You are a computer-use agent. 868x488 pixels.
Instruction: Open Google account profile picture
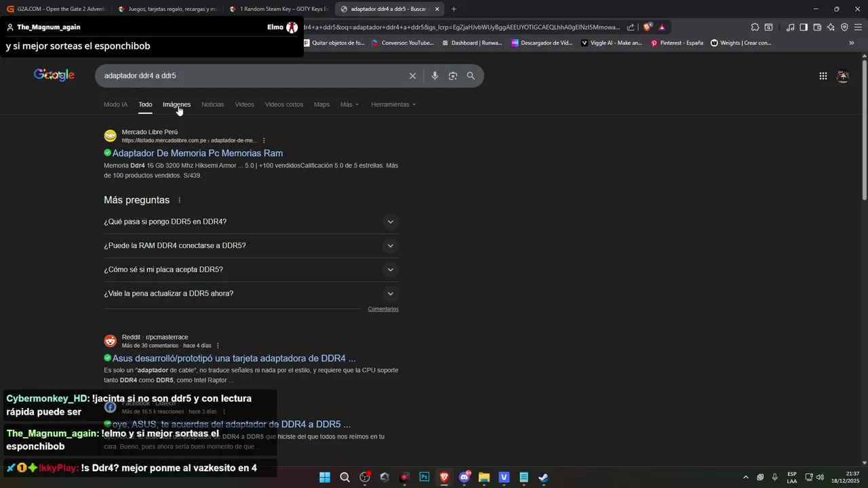(843, 76)
